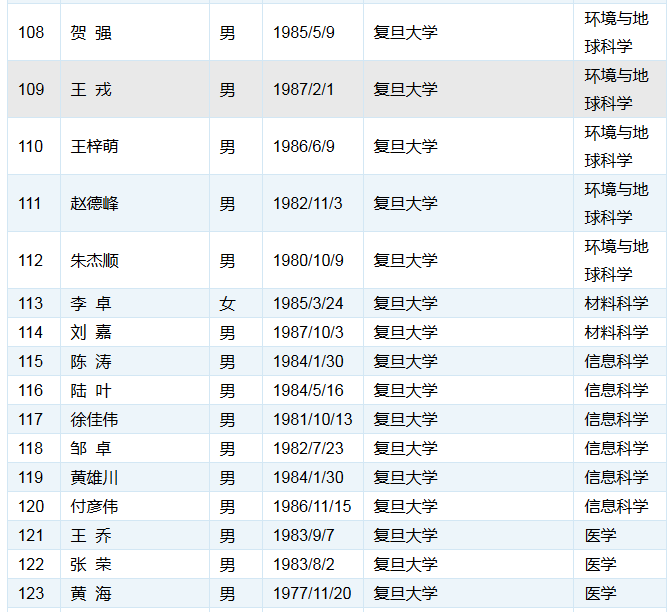Screen dimensions: 672x612
Task: Select 医学 department in row 121
Action: 601,536
